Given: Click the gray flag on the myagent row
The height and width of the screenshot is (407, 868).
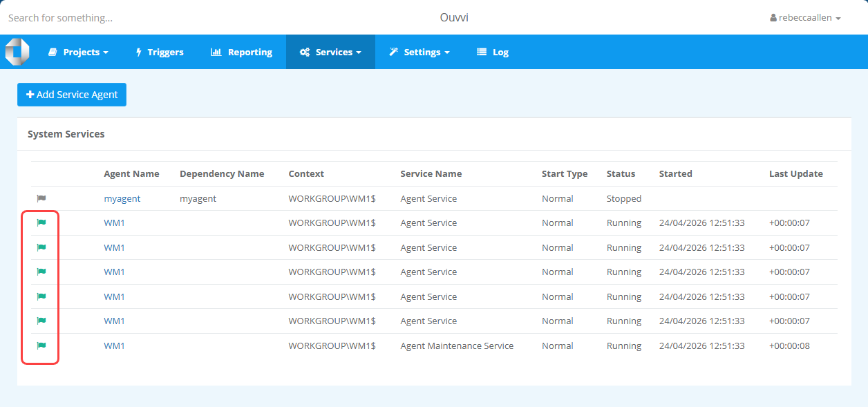Looking at the screenshot, I should (x=40, y=198).
